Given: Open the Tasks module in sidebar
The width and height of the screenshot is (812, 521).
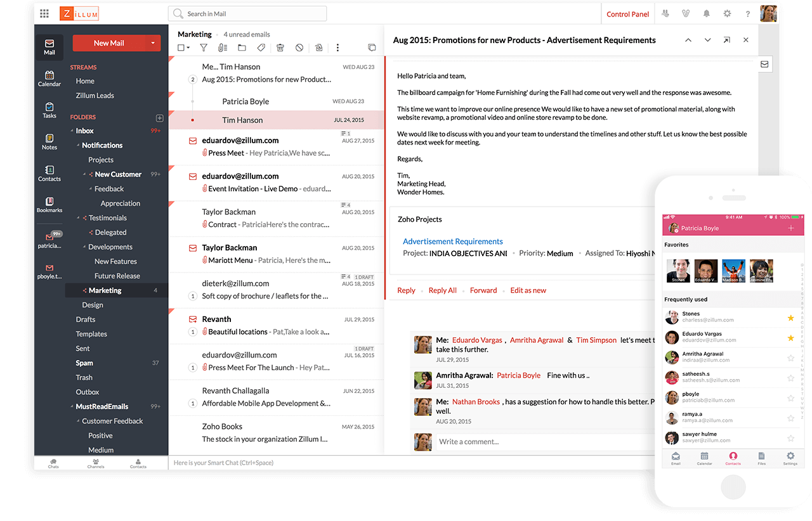Looking at the screenshot, I should pos(49,110).
